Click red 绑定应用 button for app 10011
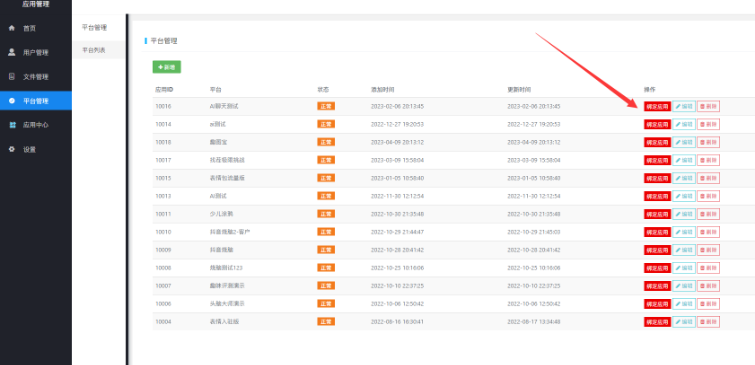The image size is (755, 365). click(x=657, y=214)
